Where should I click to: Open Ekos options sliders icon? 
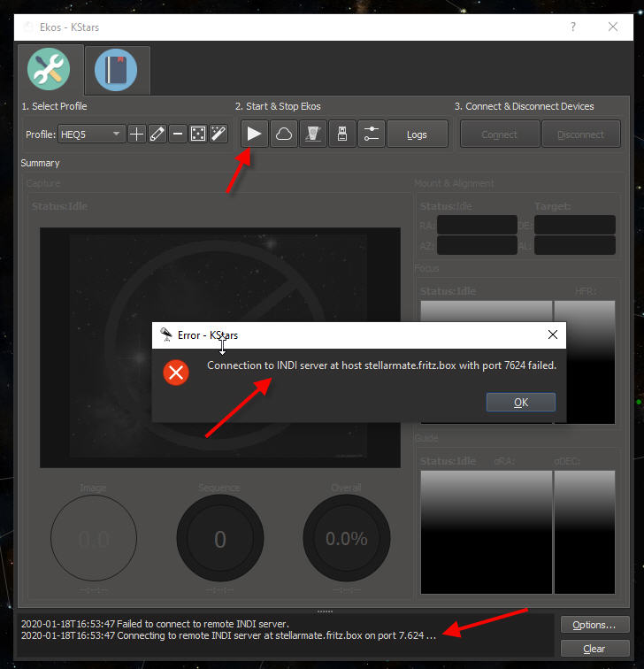point(371,135)
